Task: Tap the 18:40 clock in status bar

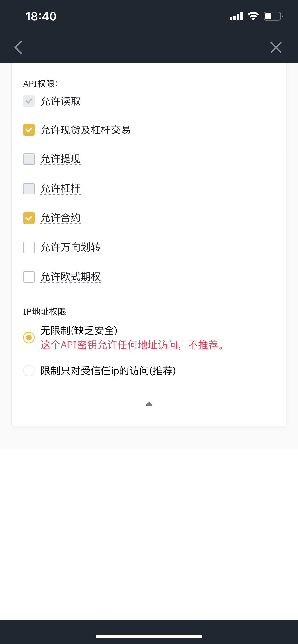Action: 41,17
